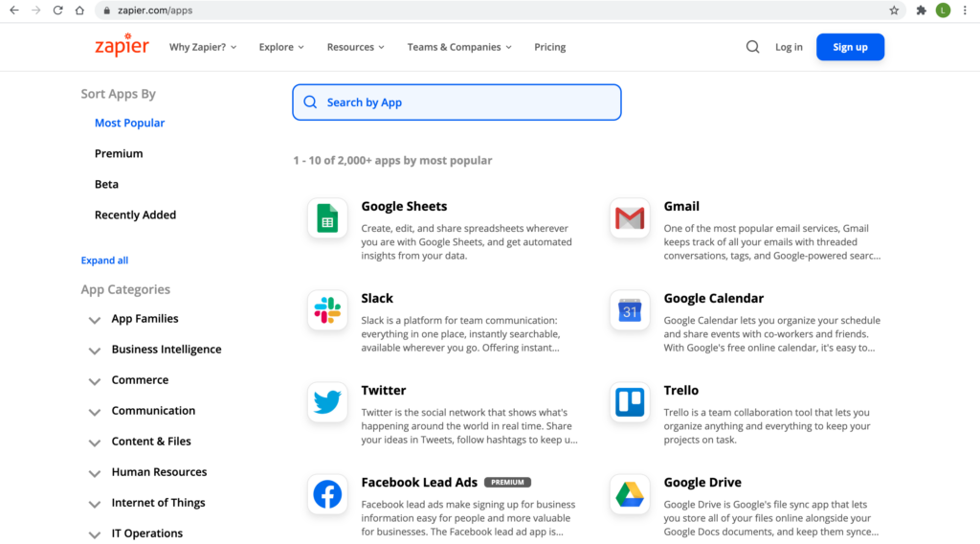This screenshot has height=544, width=980.
Task: Open the Twitter bird icon
Action: pos(327,402)
